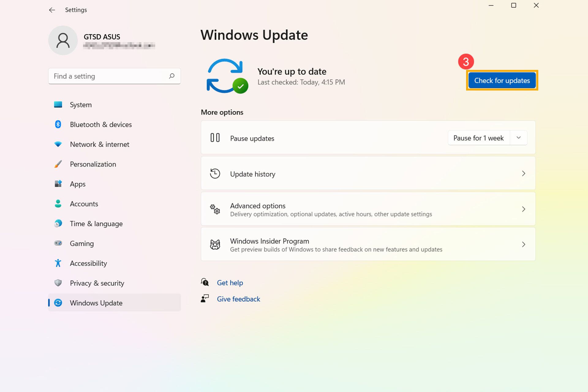Click the Windows Insider Program icon
This screenshot has width=588, height=392.
point(215,244)
